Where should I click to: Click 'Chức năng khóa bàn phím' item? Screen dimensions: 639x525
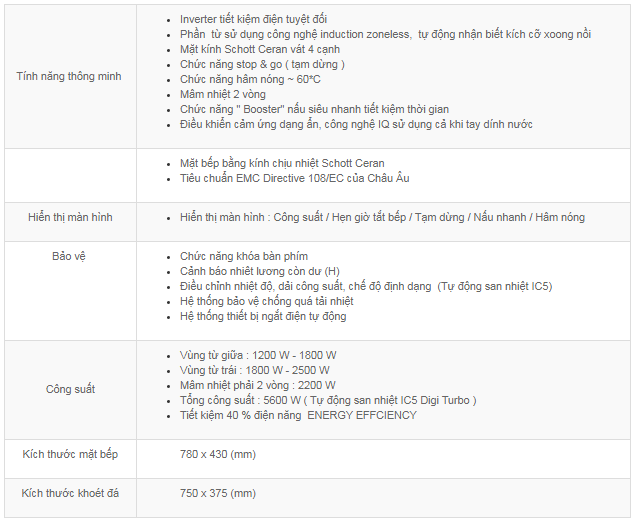[244, 256]
